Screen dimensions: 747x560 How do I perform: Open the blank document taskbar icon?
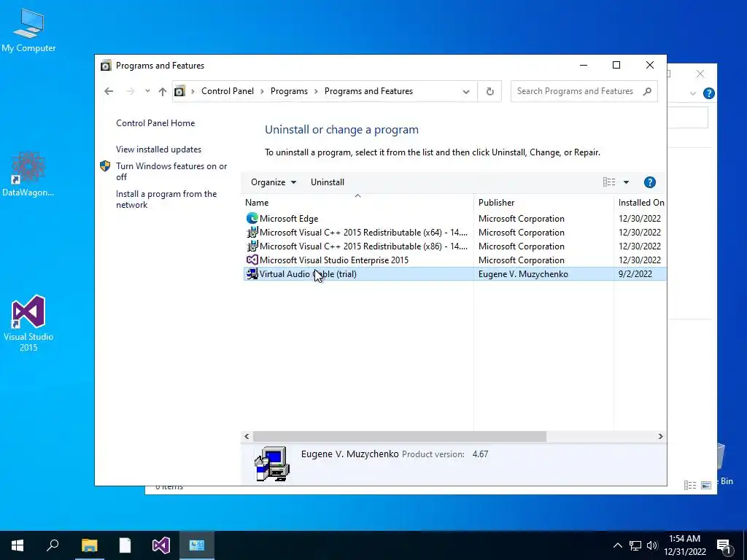125,545
